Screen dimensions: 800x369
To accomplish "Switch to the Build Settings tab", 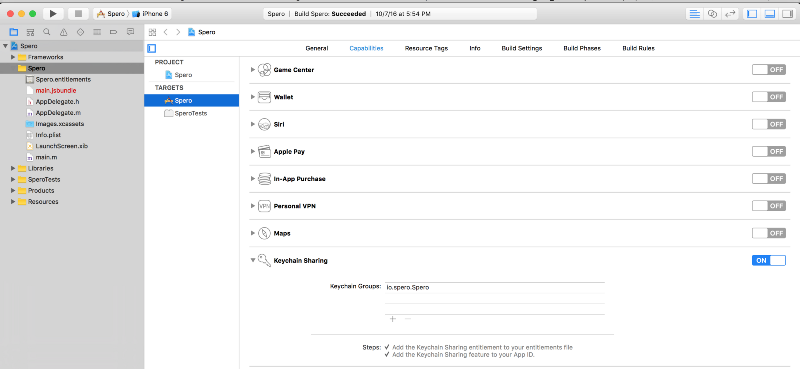I will 521,48.
